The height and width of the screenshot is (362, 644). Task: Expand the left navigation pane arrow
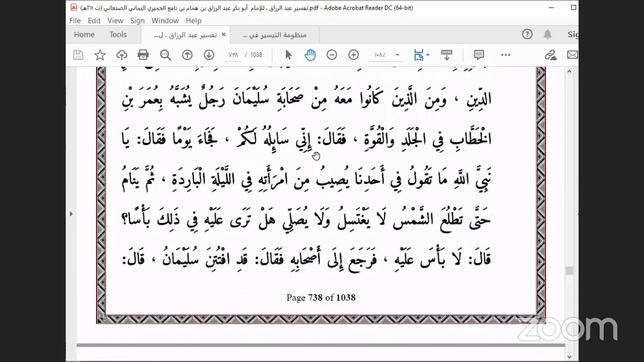71,214
